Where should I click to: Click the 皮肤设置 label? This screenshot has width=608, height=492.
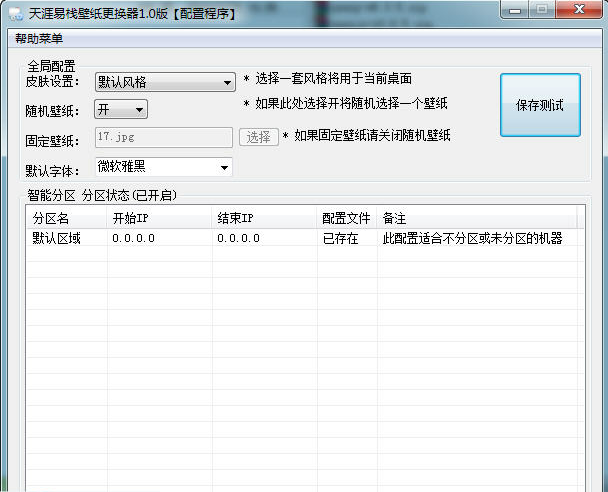click(x=52, y=82)
